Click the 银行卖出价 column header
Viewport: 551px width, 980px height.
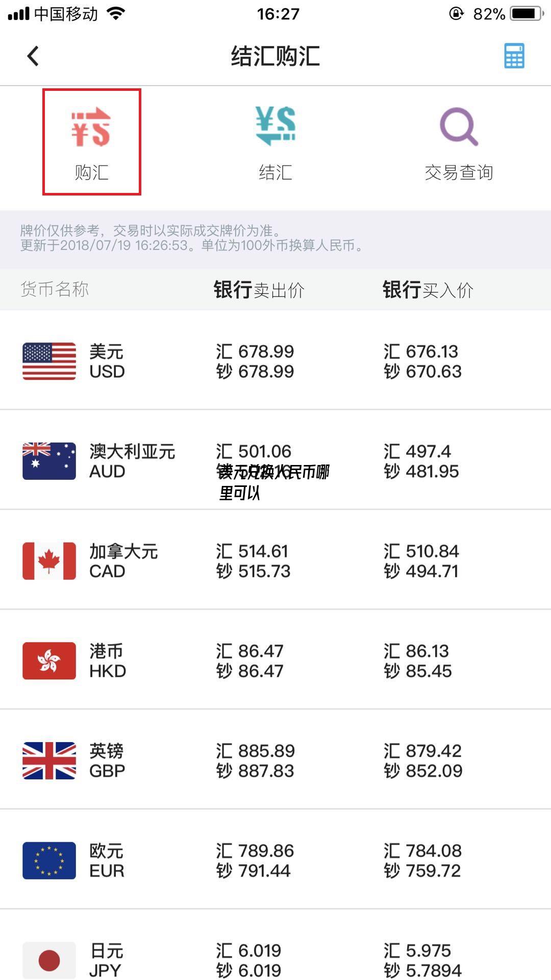click(259, 290)
